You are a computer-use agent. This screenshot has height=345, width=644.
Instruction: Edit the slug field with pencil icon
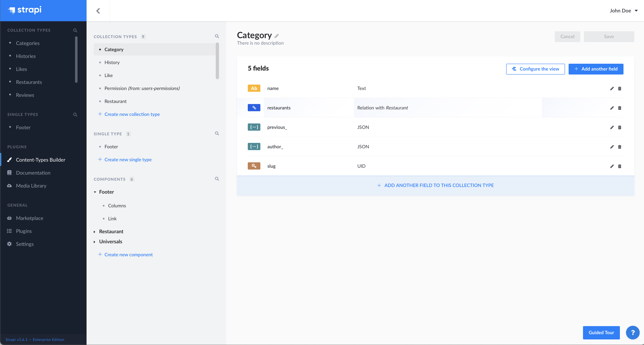612,166
